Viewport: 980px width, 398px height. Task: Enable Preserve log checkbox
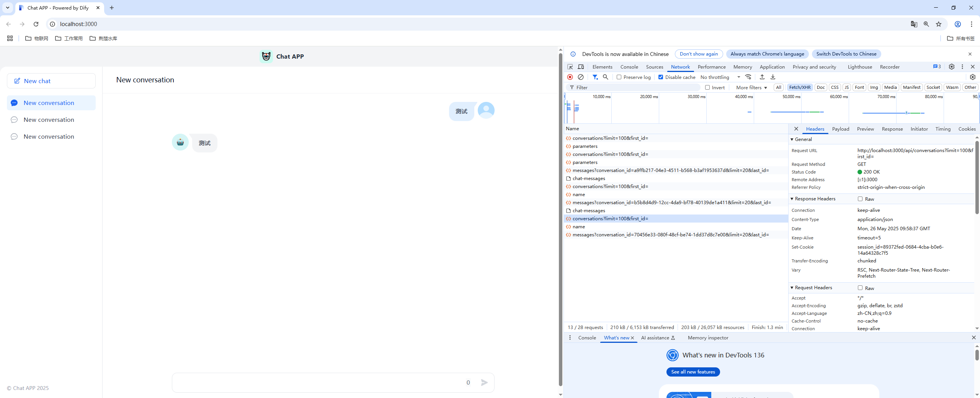(619, 77)
